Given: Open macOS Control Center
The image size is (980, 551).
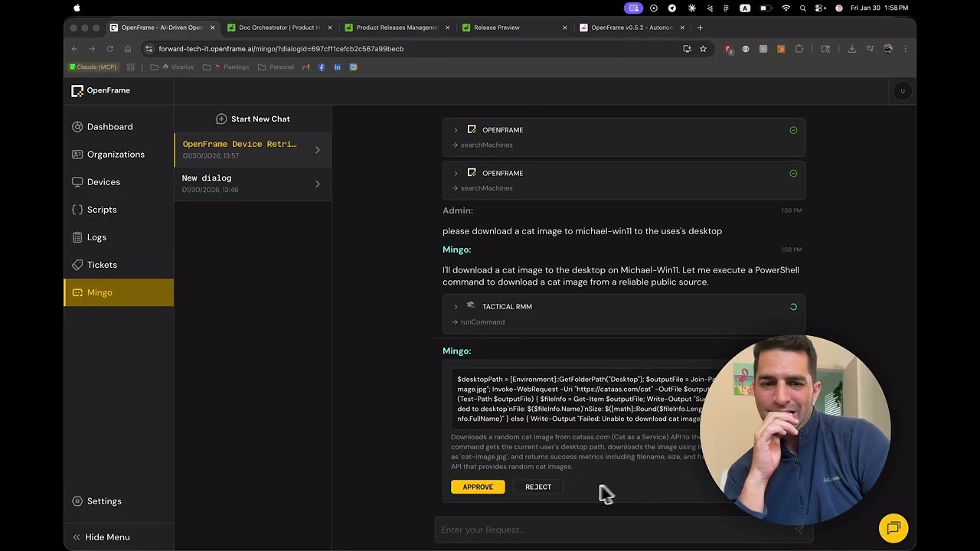Looking at the screenshot, I should 819,8.
